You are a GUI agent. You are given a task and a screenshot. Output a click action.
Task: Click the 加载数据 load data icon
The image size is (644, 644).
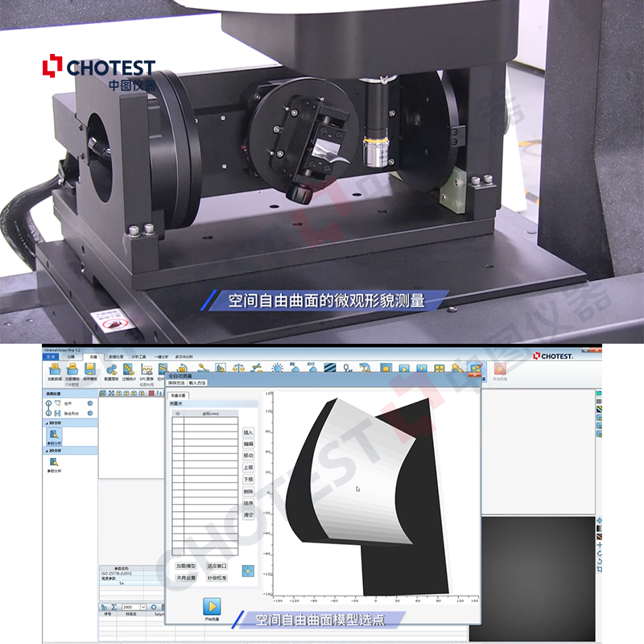point(55,369)
